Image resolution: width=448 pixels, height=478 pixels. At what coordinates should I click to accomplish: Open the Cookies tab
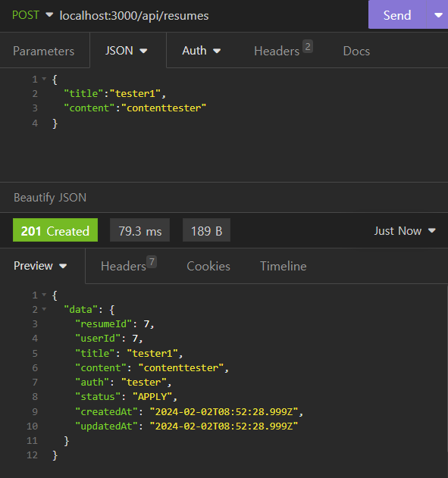(x=208, y=266)
